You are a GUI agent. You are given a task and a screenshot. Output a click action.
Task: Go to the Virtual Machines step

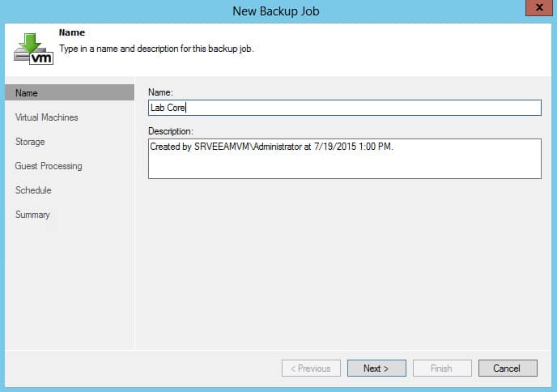pos(46,117)
